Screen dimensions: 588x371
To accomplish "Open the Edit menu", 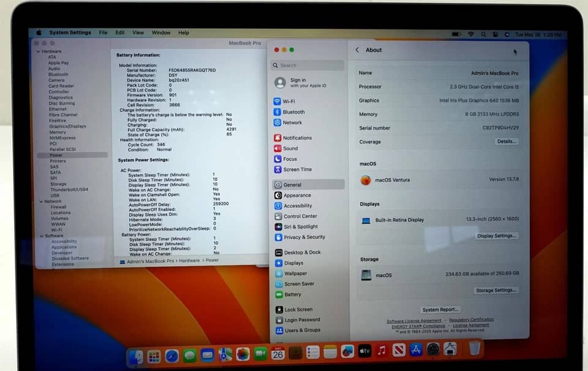I will [x=120, y=33].
